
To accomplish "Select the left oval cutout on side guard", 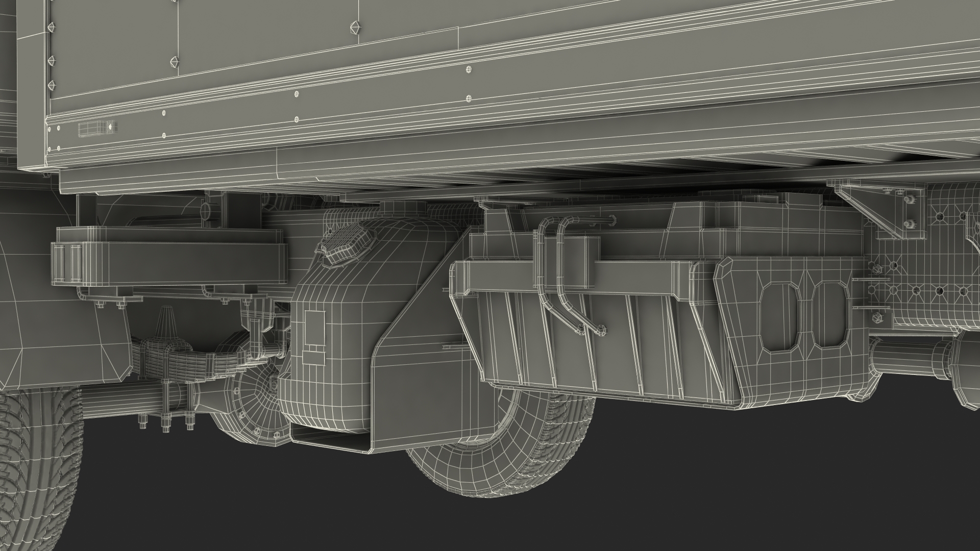I will click(x=779, y=316).
